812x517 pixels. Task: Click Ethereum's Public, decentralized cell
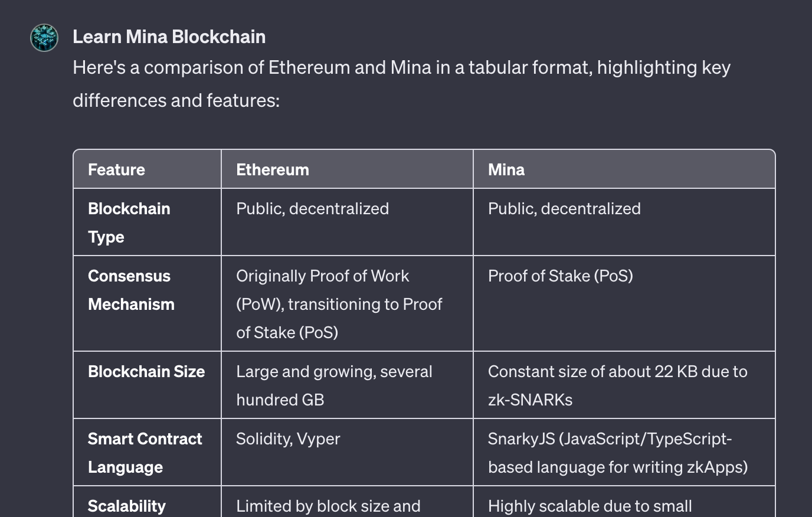[x=347, y=222]
